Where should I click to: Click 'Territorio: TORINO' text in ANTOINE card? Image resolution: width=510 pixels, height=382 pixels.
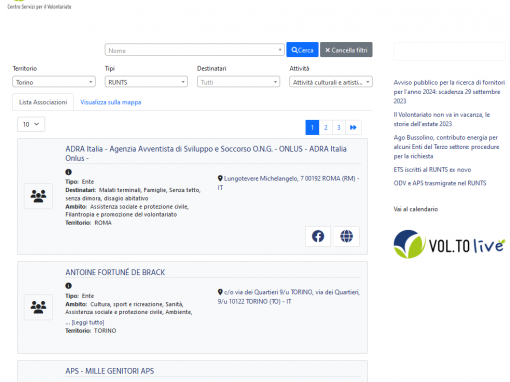[91, 331]
